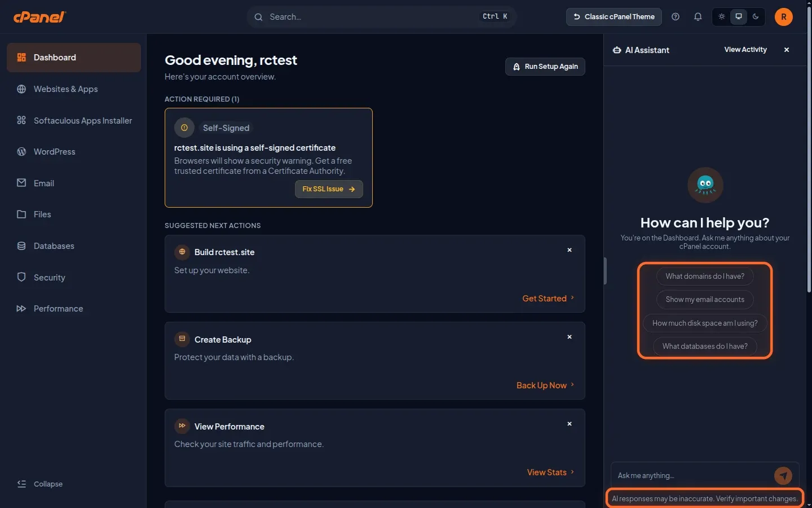This screenshot has height=508, width=812.
Task: Open Softaculous Apps Installer
Action: [x=74, y=120]
